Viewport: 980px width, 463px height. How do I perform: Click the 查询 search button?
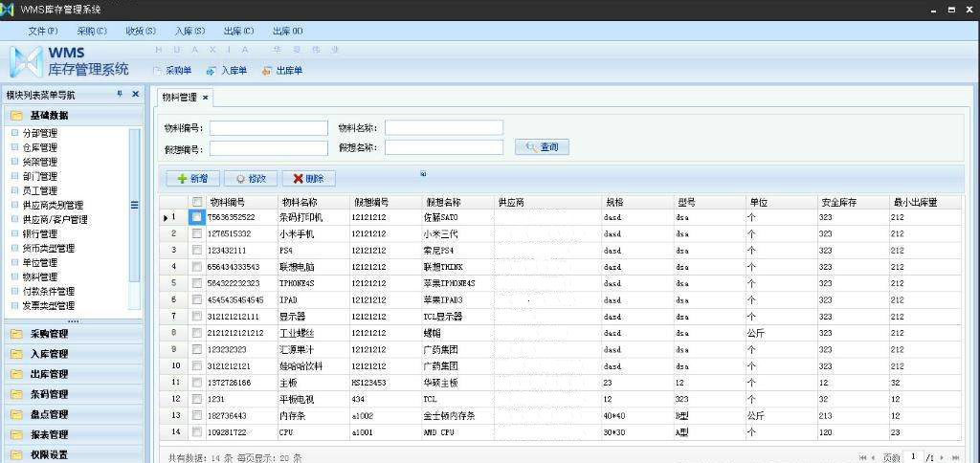tap(542, 146)
